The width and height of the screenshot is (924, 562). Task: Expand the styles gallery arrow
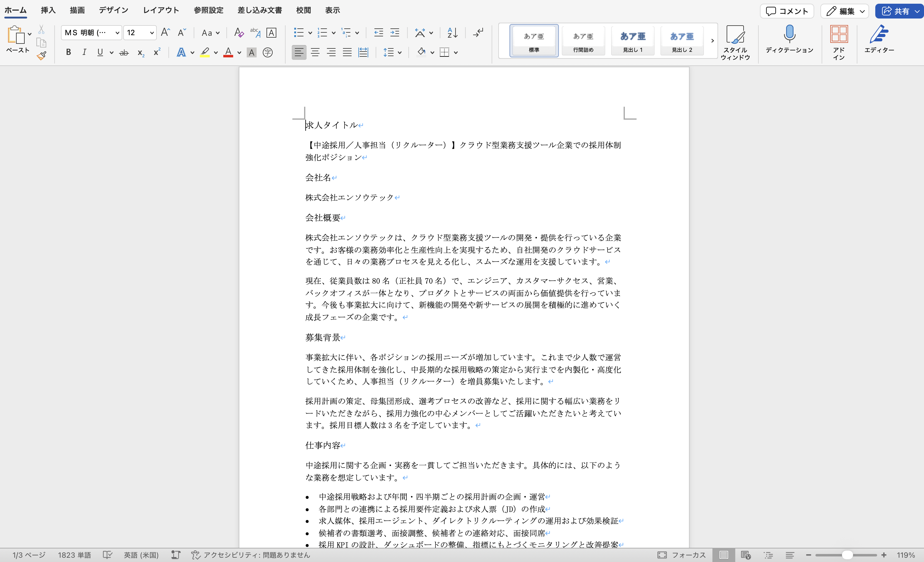tap(712, 40)
